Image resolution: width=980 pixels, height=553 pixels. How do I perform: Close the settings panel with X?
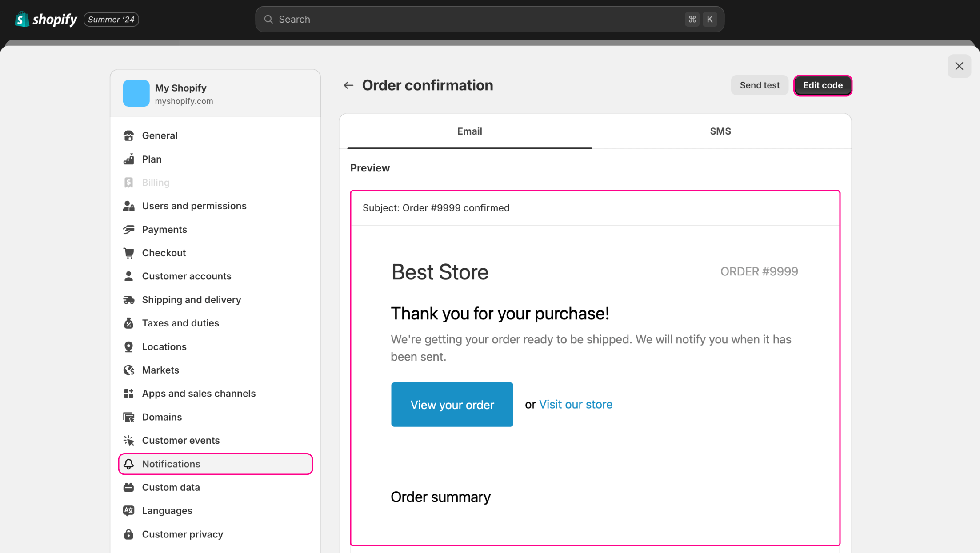959,66
